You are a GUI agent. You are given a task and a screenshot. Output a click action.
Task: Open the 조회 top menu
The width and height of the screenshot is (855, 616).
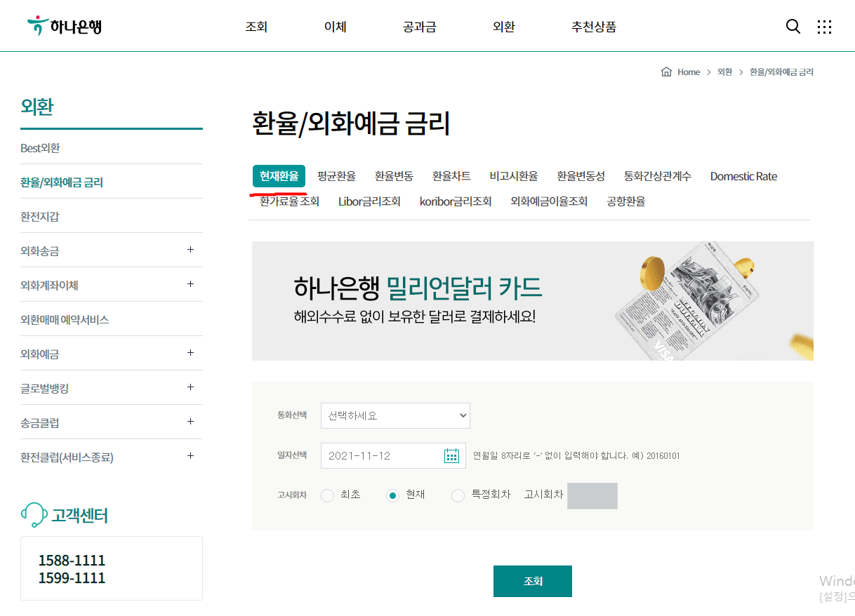(x=256, y=27)
